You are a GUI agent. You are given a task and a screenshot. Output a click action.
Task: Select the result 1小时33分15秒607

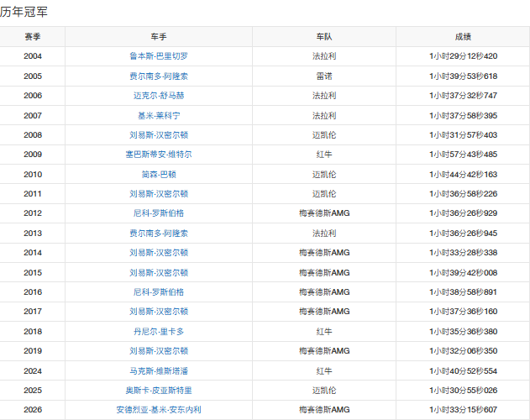(x=463, y=410)
